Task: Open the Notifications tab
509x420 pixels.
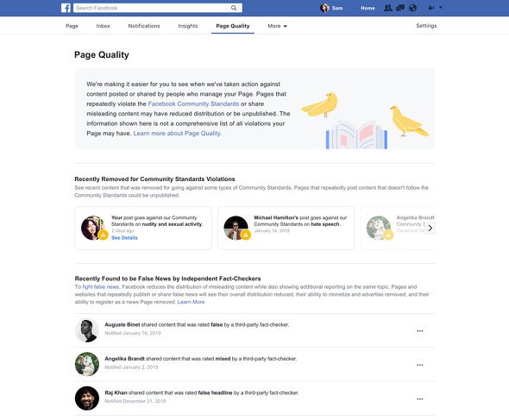Action: pos(144,26)
